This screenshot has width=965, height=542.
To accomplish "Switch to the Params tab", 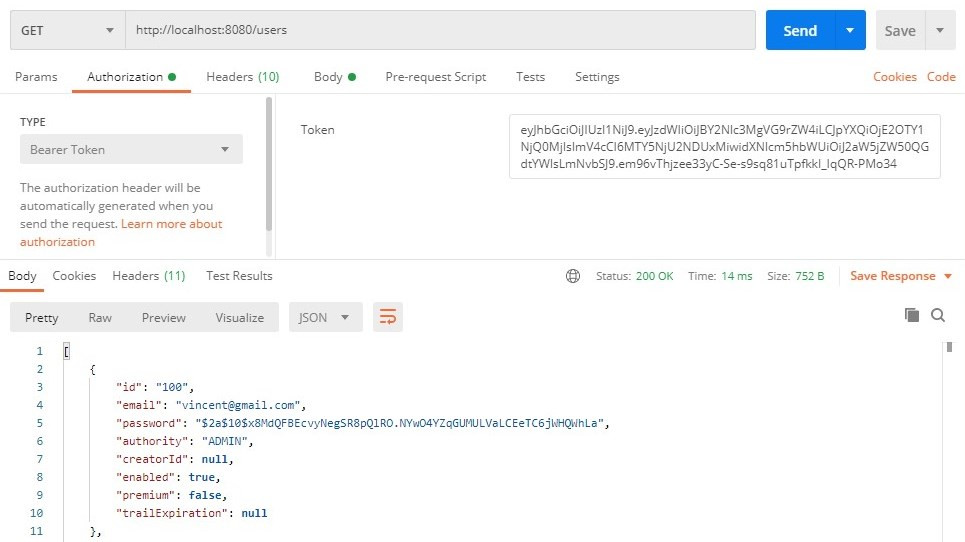I will pos(36,77).
